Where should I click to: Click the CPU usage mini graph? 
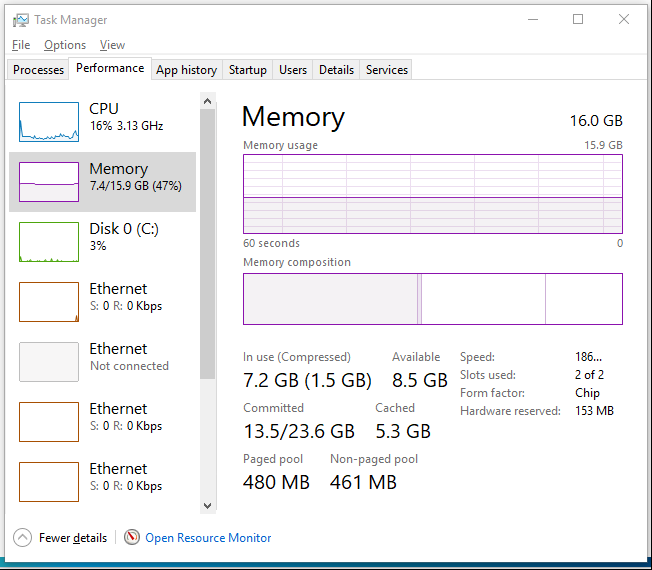point(49,122)
